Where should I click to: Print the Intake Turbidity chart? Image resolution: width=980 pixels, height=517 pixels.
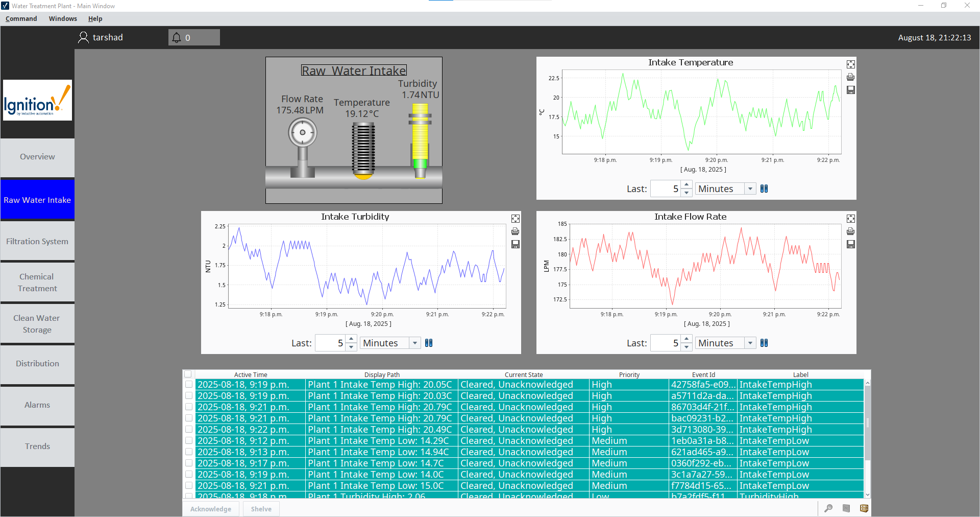point(516,231)
